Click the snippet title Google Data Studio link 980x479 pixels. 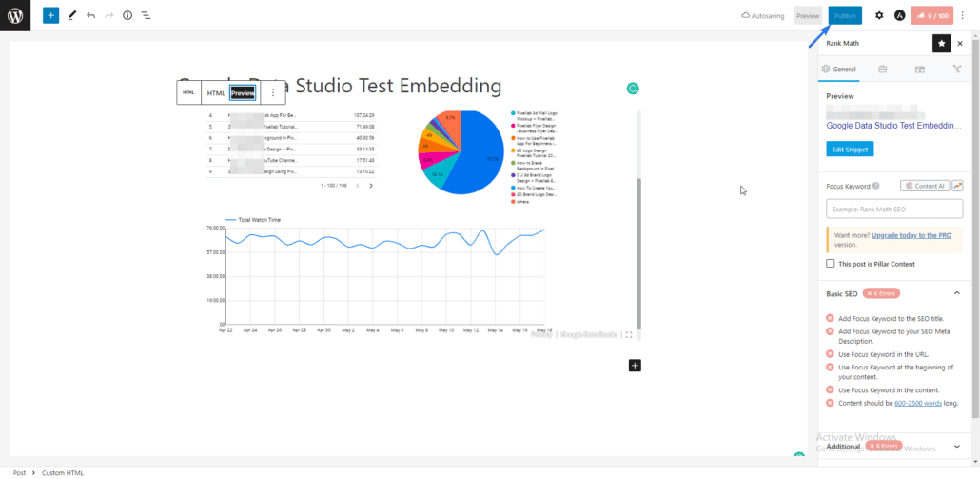click(x=893, y=126)
